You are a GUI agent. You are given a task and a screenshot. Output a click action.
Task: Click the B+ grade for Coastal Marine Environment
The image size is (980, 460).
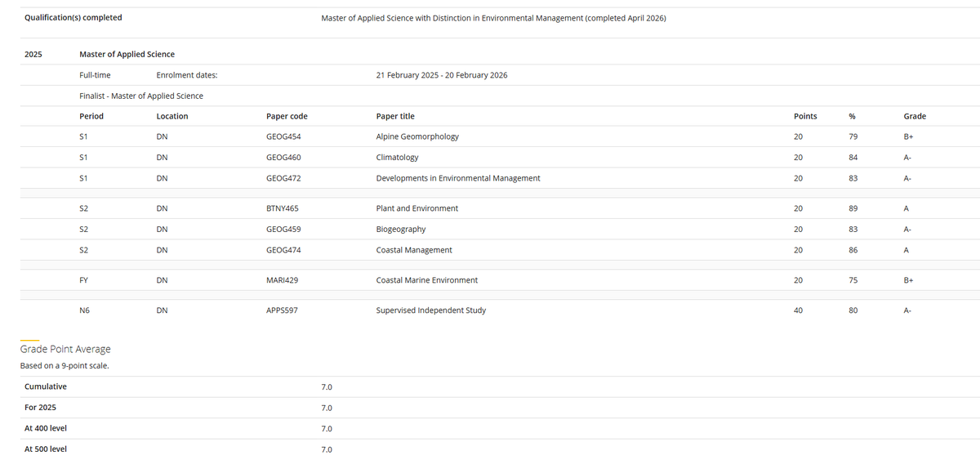pos(908,280)
